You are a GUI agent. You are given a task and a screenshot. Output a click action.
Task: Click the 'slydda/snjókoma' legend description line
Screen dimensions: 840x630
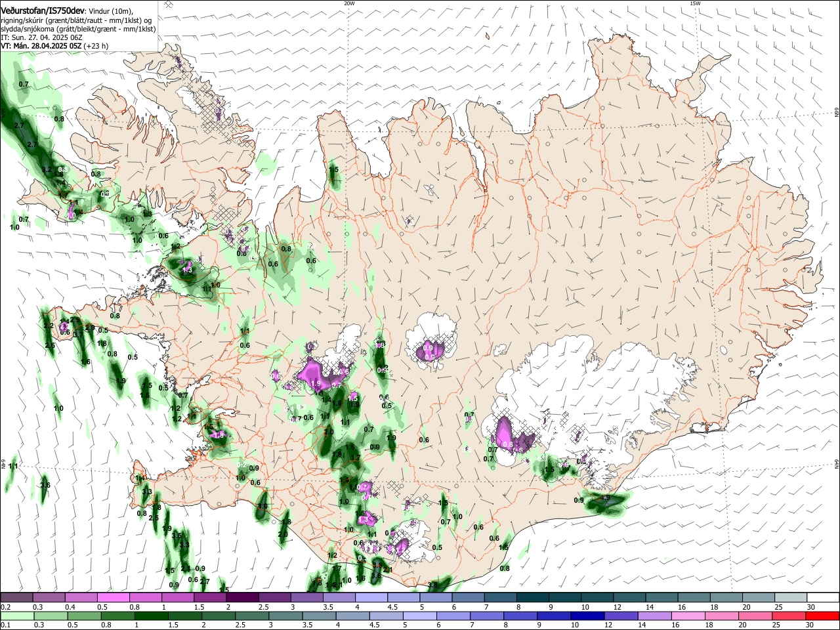click(78, 29)
